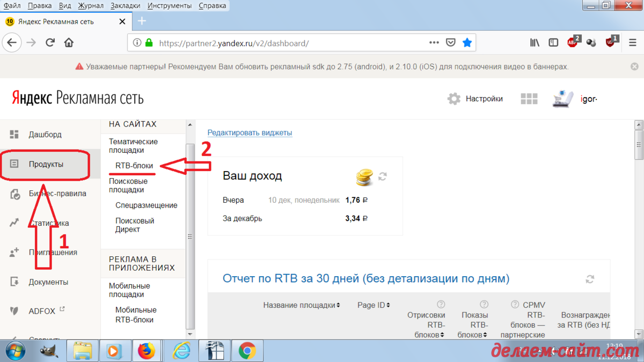Open Поисковые площадки submenu item
The image size is (644, 362).
(x=128, y=186)
